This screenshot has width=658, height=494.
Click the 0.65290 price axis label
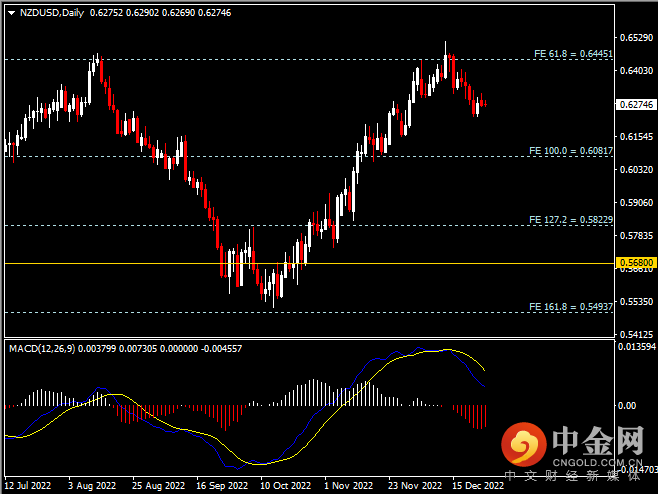point(636,38)
